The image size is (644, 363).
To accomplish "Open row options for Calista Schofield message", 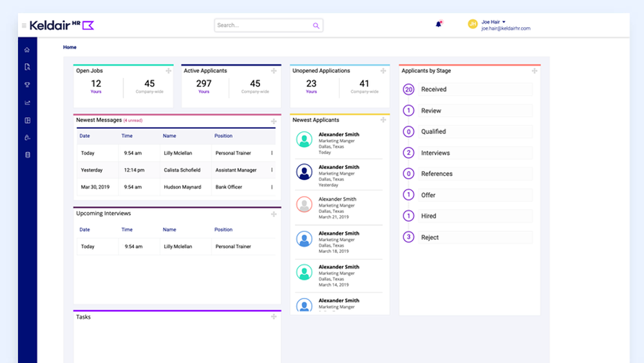I will [272, 170].
